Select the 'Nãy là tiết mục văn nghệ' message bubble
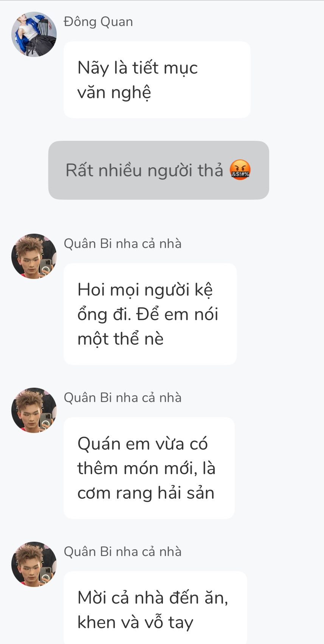 [x=157, y=80]
